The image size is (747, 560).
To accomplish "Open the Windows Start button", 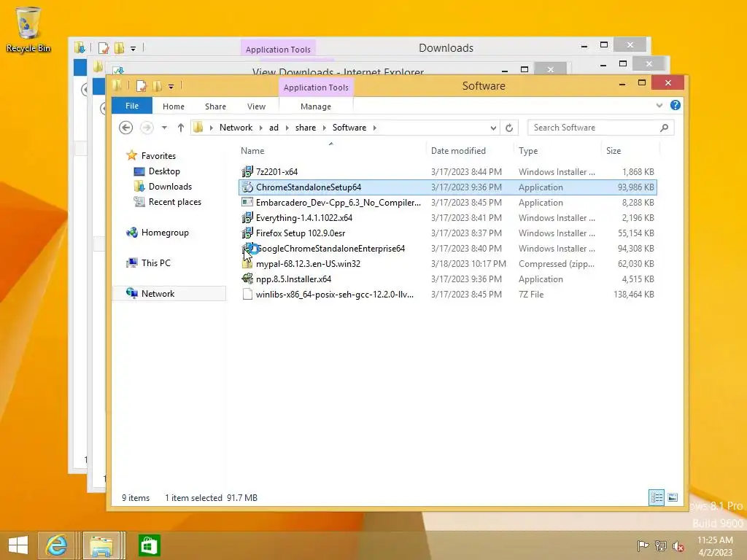I will click(x=18, y=545).
